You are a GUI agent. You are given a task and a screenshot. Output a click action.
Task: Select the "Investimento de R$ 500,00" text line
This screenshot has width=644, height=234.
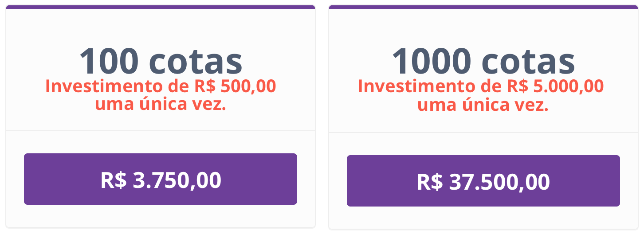(x=161, y=86)
